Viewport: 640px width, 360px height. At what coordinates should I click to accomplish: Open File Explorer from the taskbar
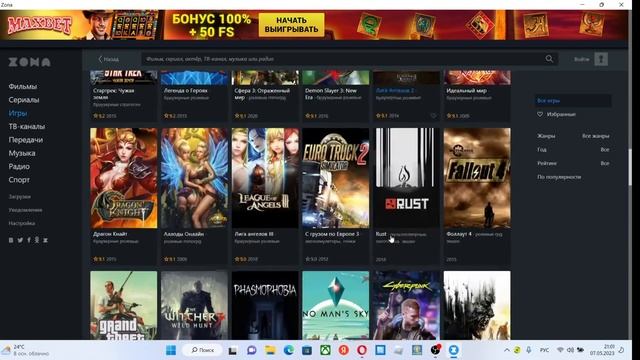[270, 350]
